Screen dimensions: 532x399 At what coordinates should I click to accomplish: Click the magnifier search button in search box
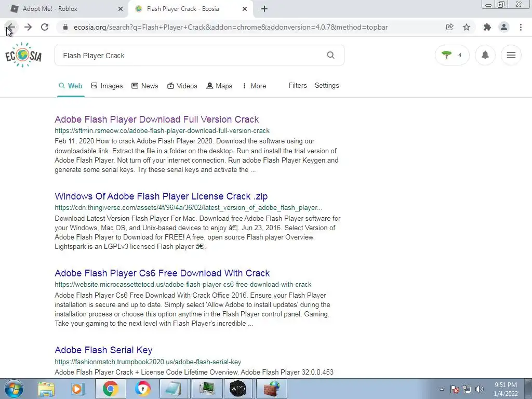tap(330, 55)
